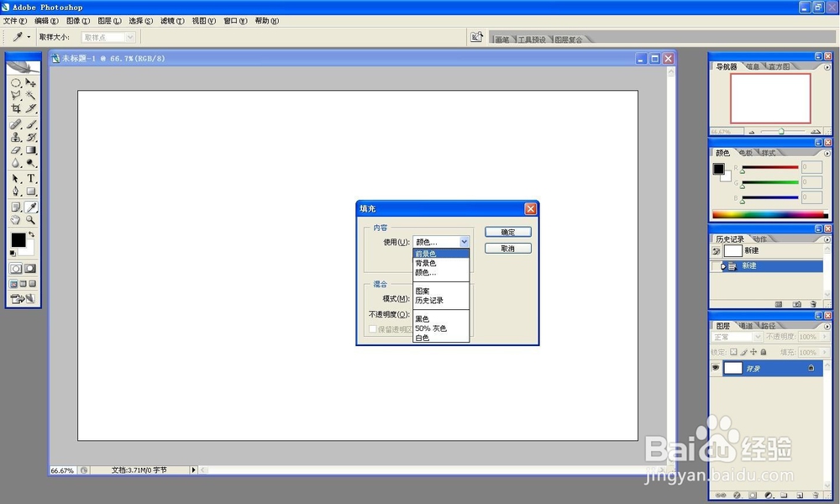The image size is (840, 504).
Task: Select the Path Selection tool
Action: coord(16,178)
